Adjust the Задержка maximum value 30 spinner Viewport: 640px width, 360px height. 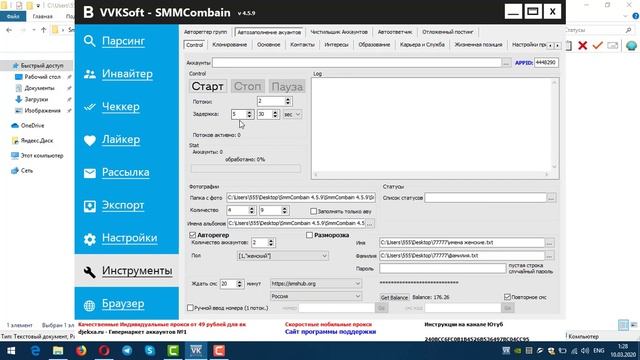tap(275, 115)
